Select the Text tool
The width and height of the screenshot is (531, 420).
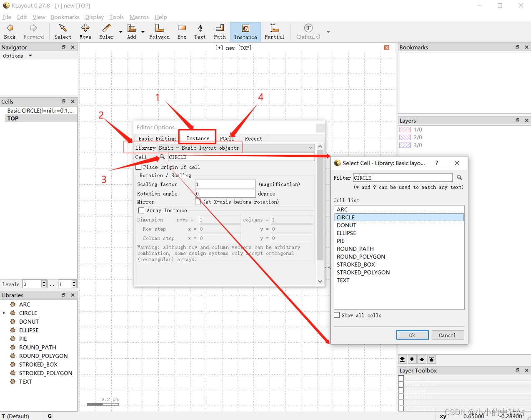coord(200,32)
